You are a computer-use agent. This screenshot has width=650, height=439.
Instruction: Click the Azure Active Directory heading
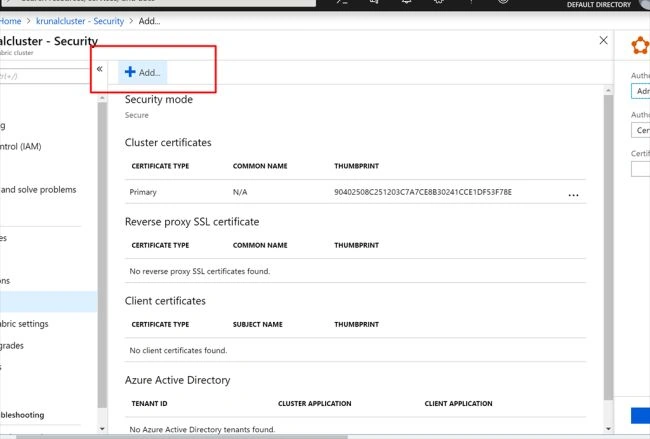(x=177, y=380)
